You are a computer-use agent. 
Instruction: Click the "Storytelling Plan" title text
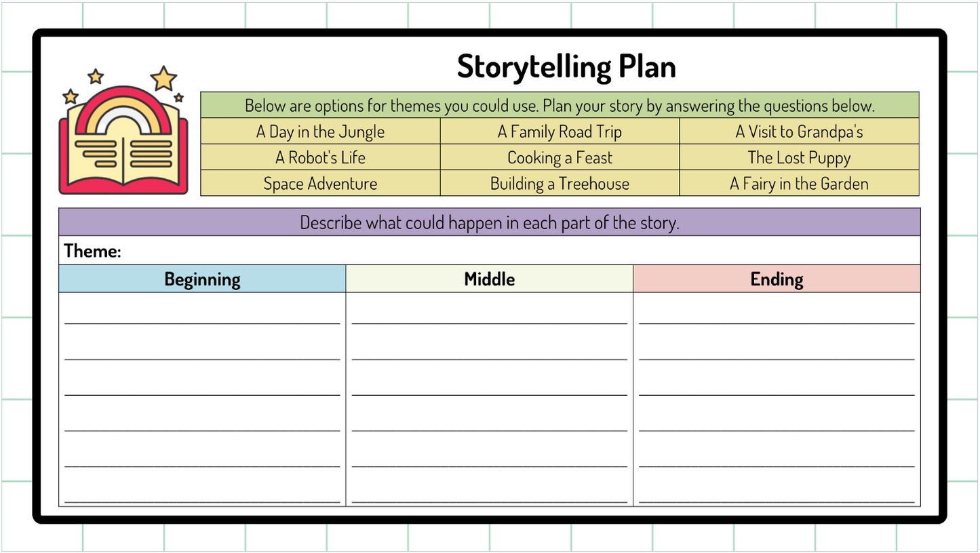coord(566,66)
